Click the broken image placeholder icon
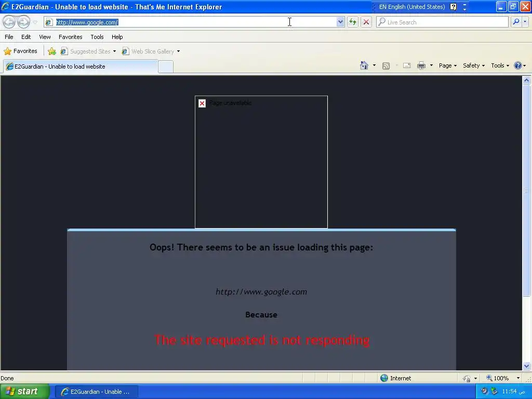This screenshot has width=532, height=399. coord(202,103)
